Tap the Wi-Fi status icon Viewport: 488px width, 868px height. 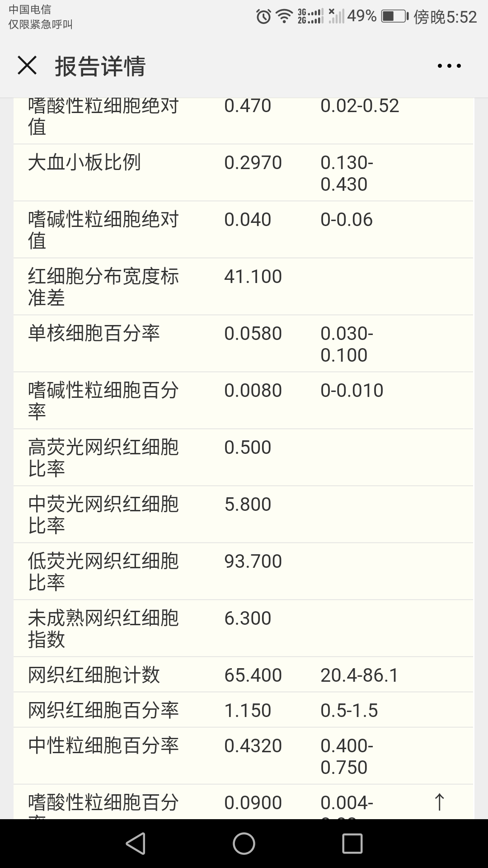tap(284, 17)
